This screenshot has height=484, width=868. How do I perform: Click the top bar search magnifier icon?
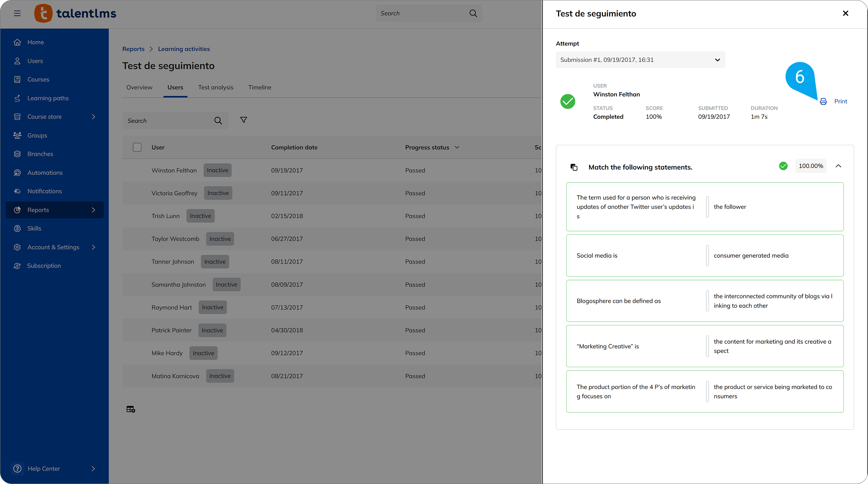(473, 14)
